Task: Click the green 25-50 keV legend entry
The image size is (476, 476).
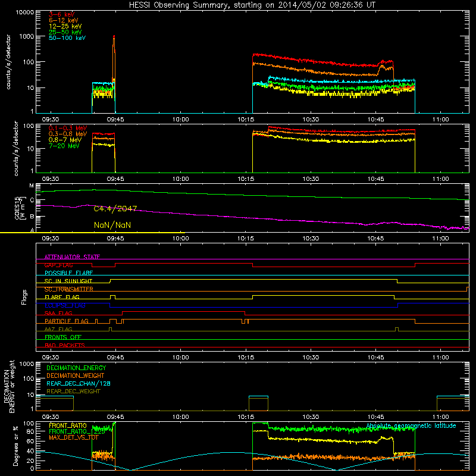Action: (x=65, y=32)
